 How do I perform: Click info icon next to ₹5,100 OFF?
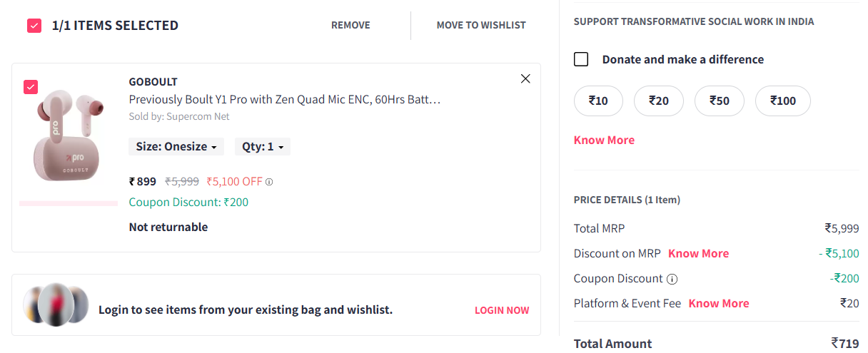pos(269,182)
